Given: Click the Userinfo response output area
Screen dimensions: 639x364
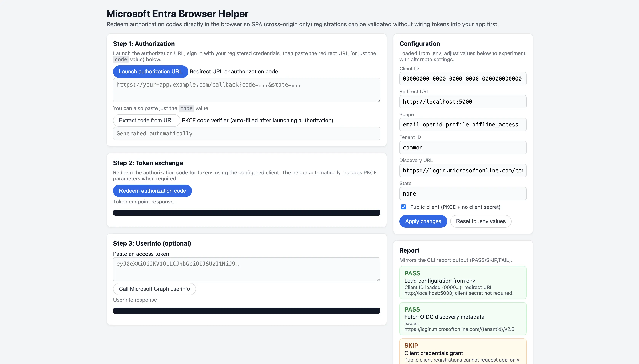Looking at the screenshot, I should pos(247,311).
